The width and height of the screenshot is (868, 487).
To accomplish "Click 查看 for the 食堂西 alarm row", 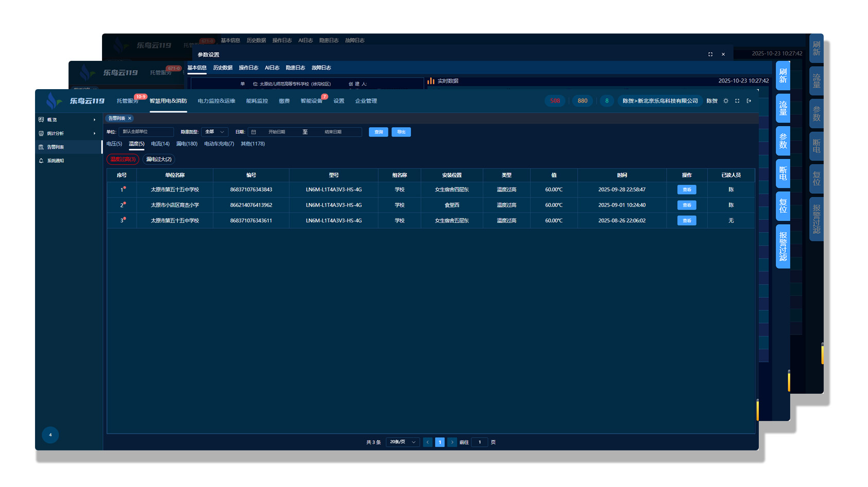I will [x=686, y=205].
